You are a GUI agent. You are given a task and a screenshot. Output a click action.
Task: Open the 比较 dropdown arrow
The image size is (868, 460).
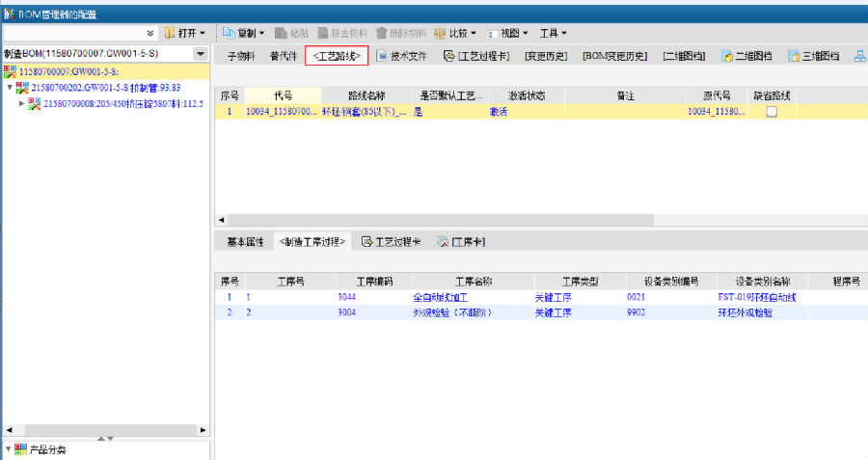pos(474,33)
